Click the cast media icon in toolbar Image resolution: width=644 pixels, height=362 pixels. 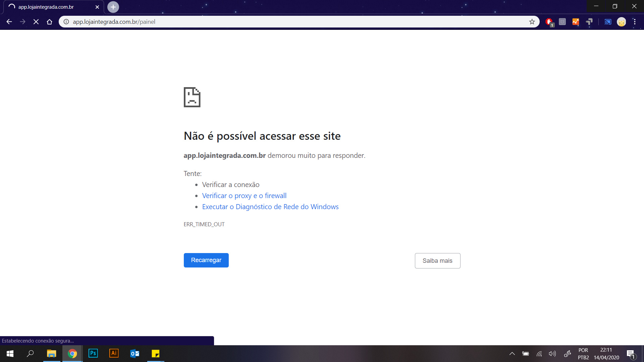(x=608, y=22)
